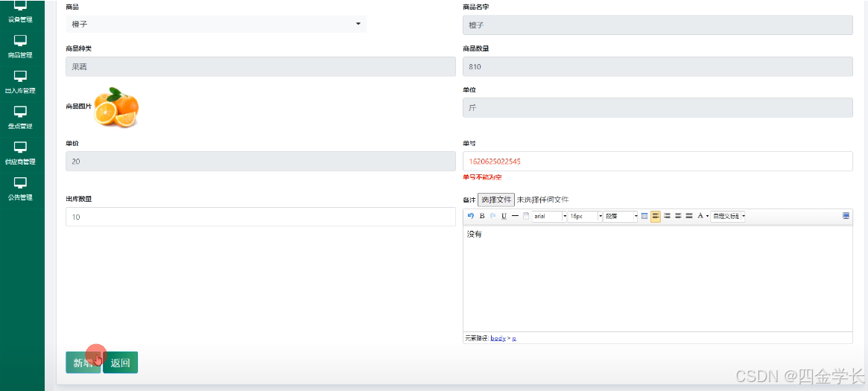Click the disabled 商品名字 field showing 橙子
This screenshot has width=868, height=391.
[658, 25]
